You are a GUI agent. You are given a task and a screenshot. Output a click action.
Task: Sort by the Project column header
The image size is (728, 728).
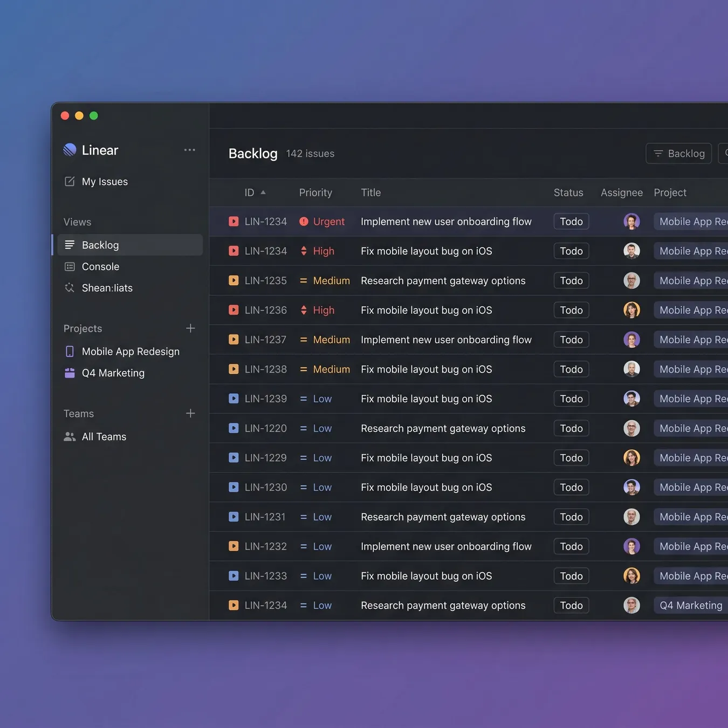[670, 193]
